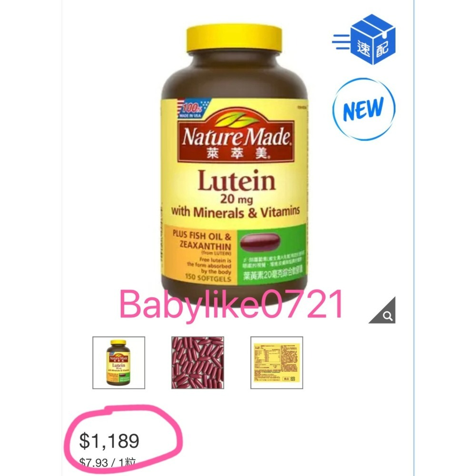Click the speed lines left of the delivery box
476x476 pixels.
(x=341, y=42)
